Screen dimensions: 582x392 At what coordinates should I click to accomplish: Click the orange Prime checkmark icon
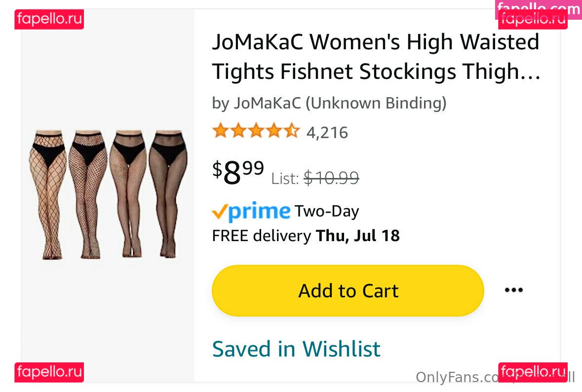[220, 212]
